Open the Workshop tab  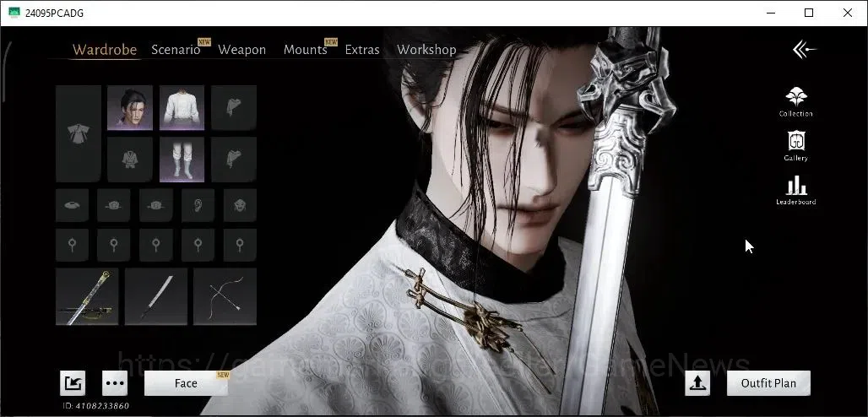pyautogui.click(x=426, y=50)
